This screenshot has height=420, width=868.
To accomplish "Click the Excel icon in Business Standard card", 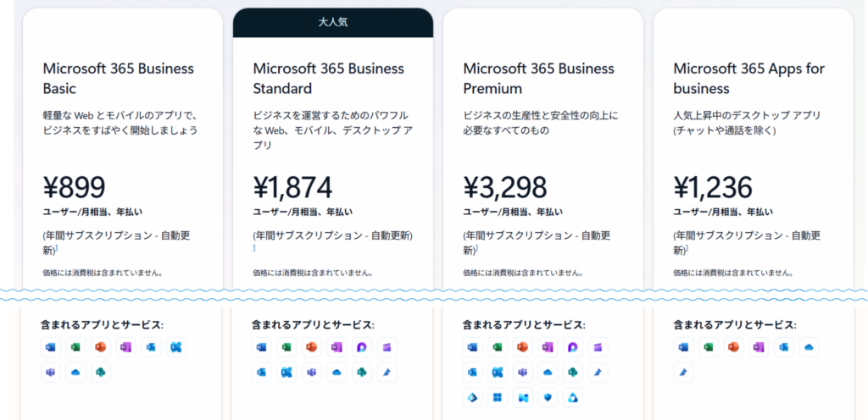I will click(287, 347).
